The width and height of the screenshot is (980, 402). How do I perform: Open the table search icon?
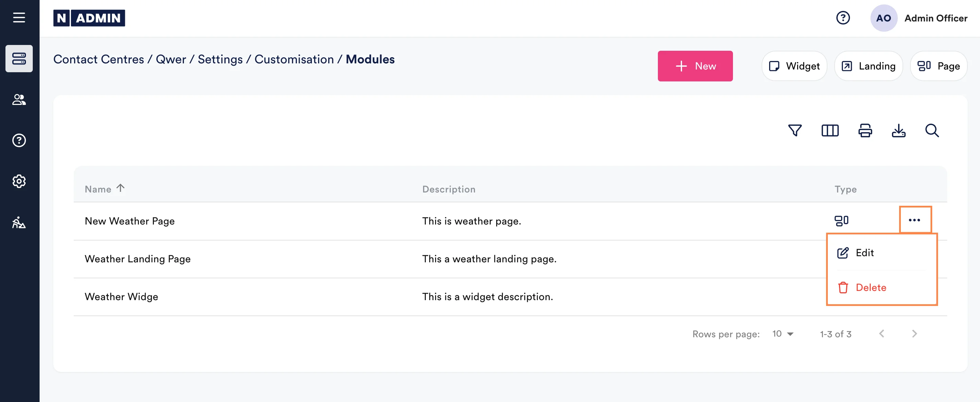coord(932,130)
